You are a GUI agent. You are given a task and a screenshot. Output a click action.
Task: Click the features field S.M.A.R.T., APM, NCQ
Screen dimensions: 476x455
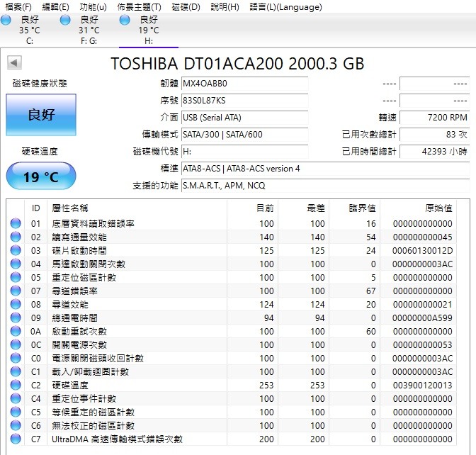[325, 186]
